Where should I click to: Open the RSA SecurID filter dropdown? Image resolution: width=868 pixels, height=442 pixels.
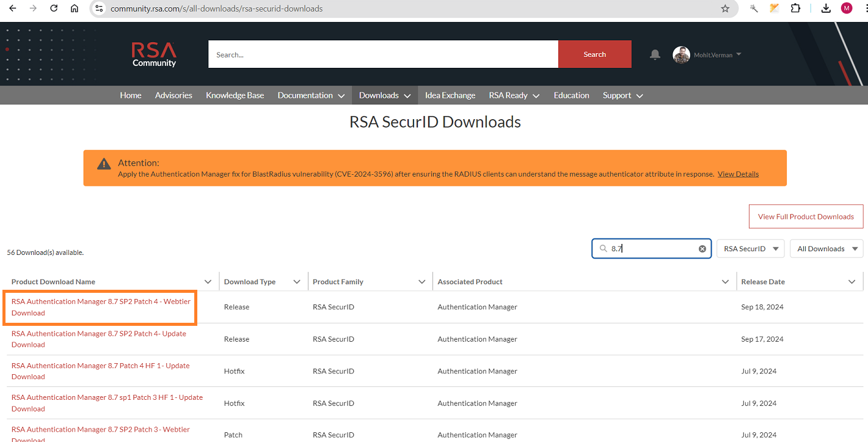pos(750,248)
